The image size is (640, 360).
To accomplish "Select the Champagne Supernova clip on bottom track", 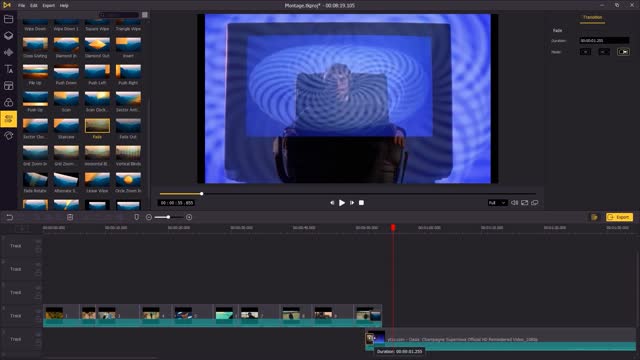I will click(x=501, y=340).
